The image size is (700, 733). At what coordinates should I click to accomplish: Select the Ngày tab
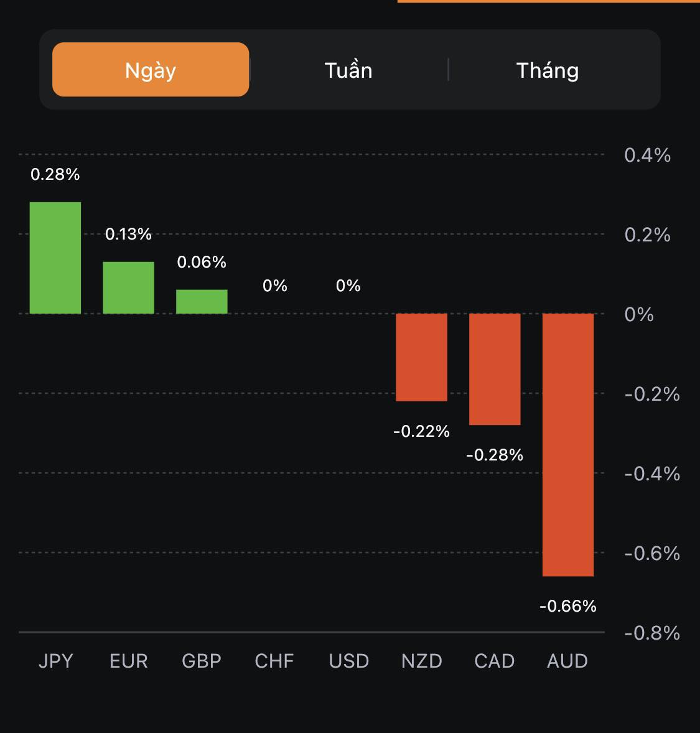click(x=151, y=70)
